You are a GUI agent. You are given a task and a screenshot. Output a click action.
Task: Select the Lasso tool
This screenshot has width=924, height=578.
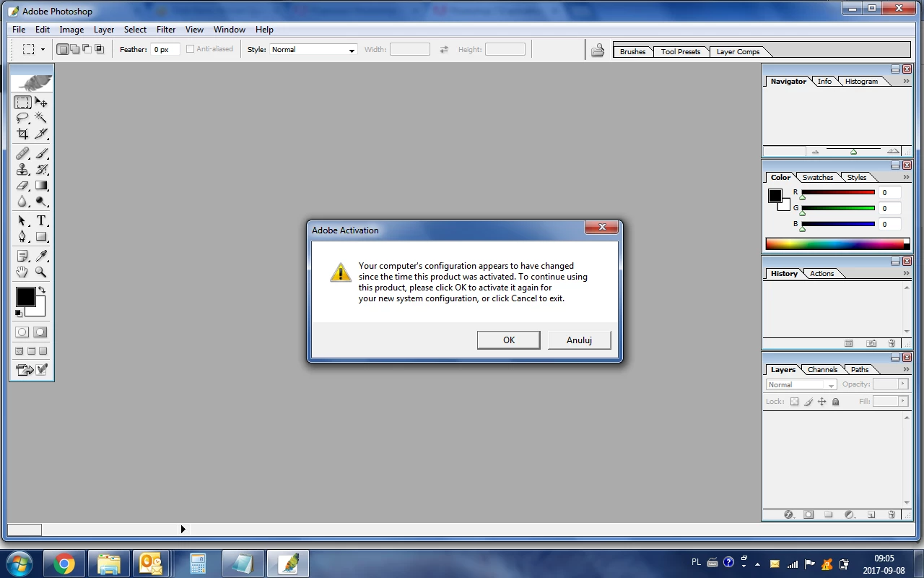(23, 118)
